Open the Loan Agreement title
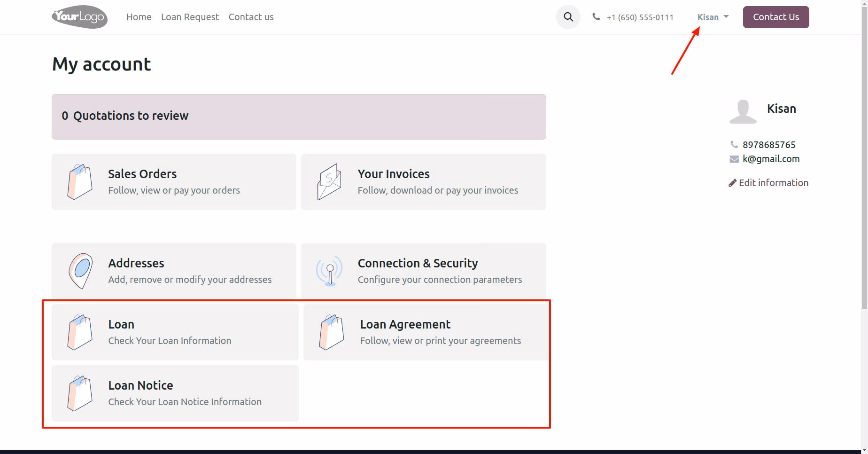This screenshot has height=454, width=868. [405, 324]
